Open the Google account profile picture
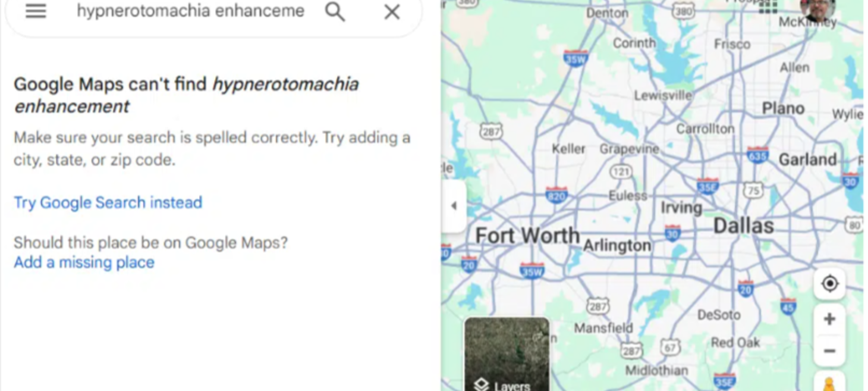868x391 pixels. pos(817,10)
